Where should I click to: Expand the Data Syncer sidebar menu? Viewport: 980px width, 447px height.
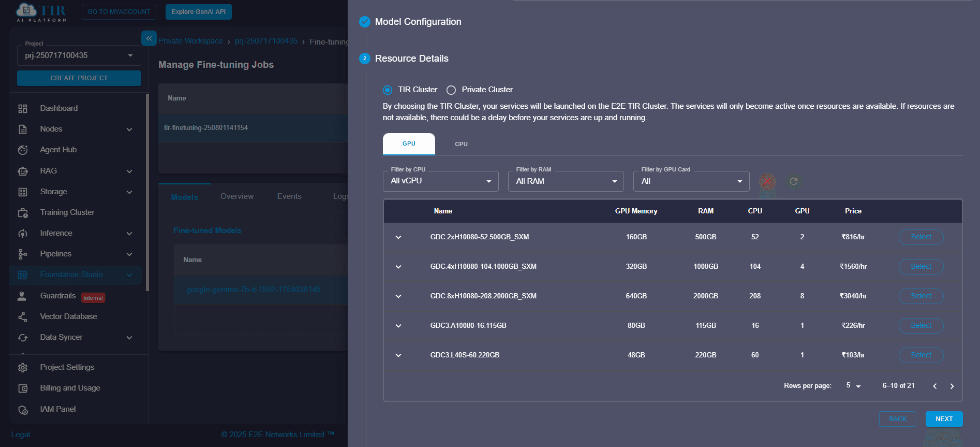click(x=129, y=338)
